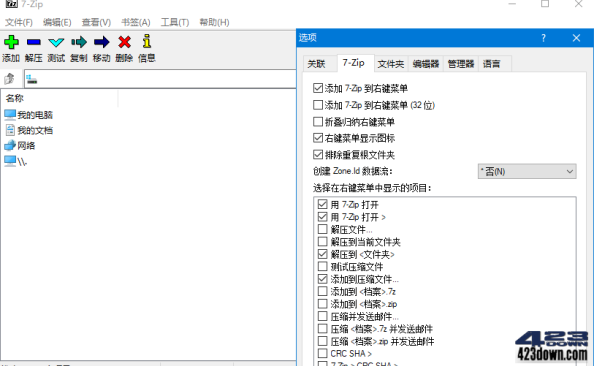Maximize the 7-Zip window
The image size is (594, 366).
pos(545,4)
